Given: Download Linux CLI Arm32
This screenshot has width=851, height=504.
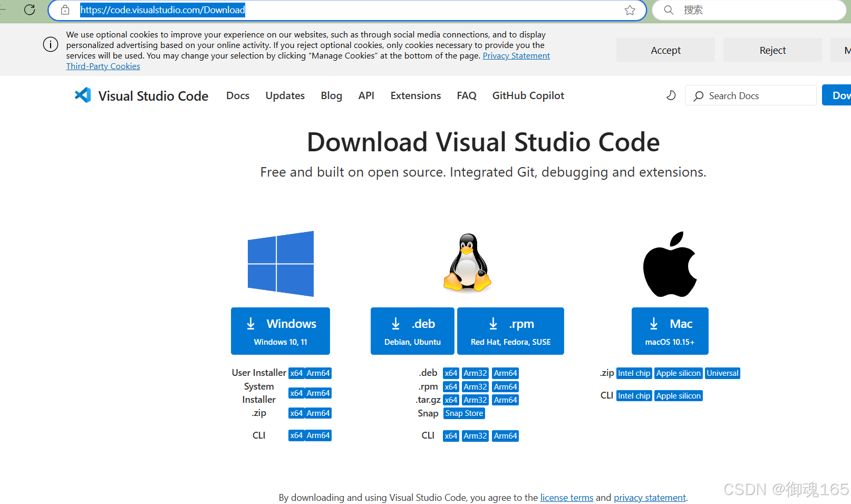Looking at the screenshot, I should [x=475, y=436].
